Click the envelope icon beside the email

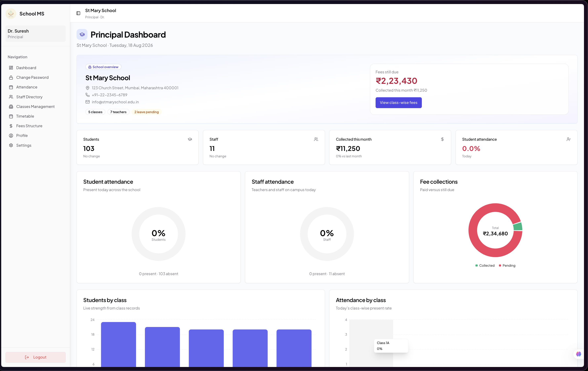[x=87, y=102]
